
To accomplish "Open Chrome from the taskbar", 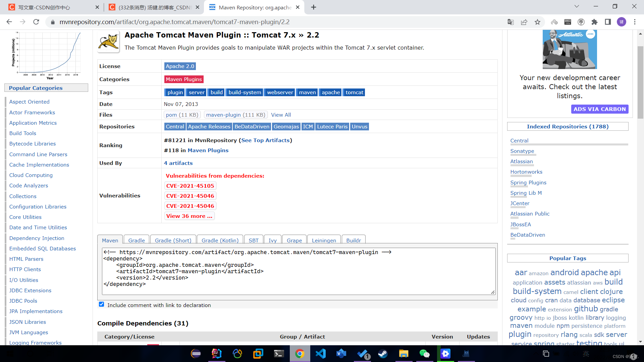I will (300, 354).
